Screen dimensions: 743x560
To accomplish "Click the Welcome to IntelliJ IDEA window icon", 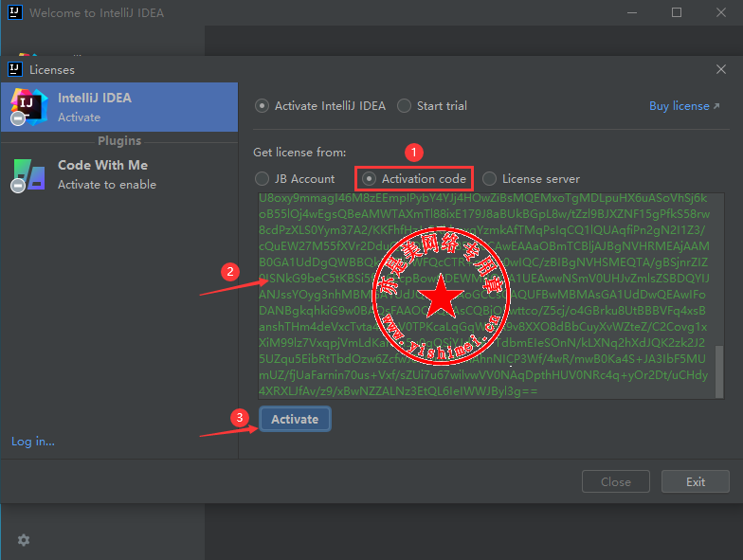I will 15,12.
